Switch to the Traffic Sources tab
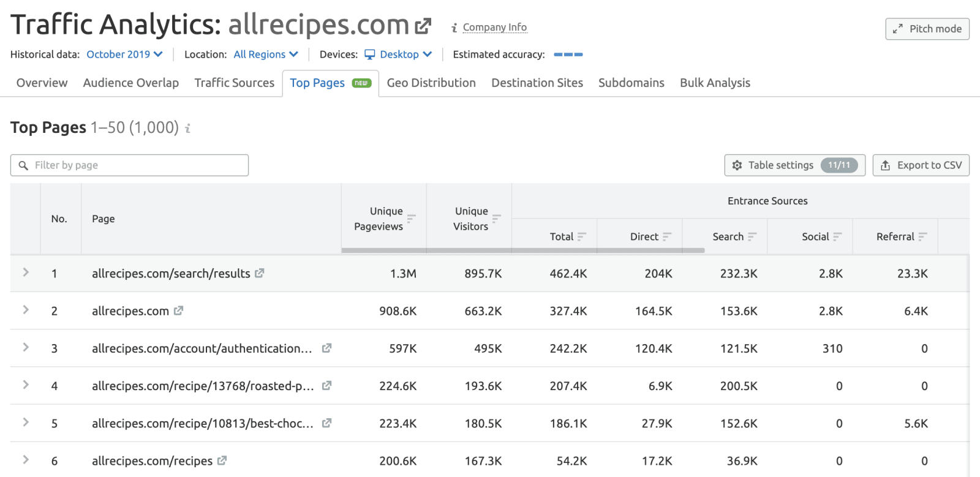980x477 pixels. point(235,83)
